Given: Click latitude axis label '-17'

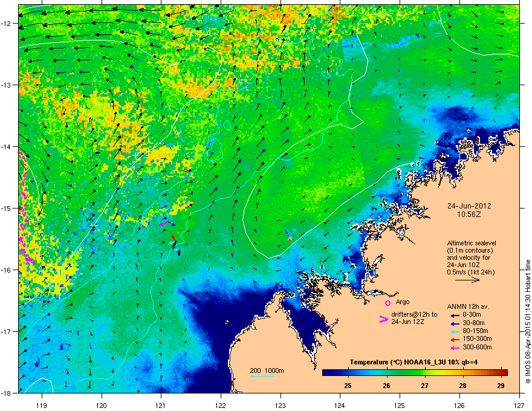Looking at the screenshot, I should point(6,331).
